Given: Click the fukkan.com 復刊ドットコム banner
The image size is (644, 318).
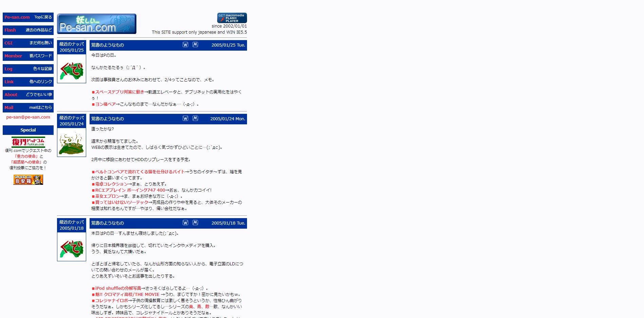Looking at the screenshot, I should pyautogui.click(x=28, y=142).
